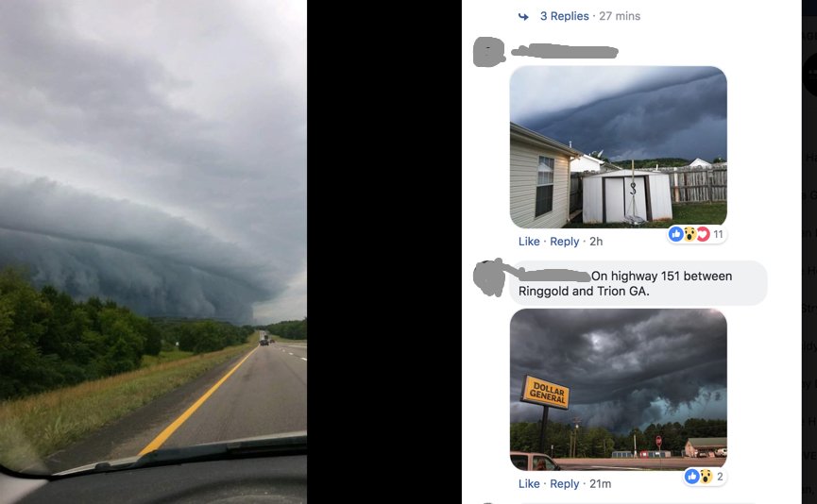Screen dimensions: 817x504
Task: Click the thumbs-up reaction beside count 2
Action: 692,477
